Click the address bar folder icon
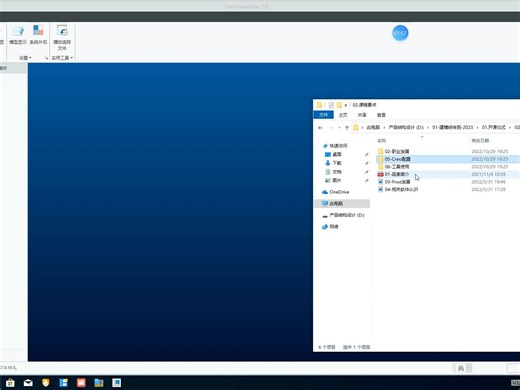The image size is (520, 390). (x=356, y=127)
